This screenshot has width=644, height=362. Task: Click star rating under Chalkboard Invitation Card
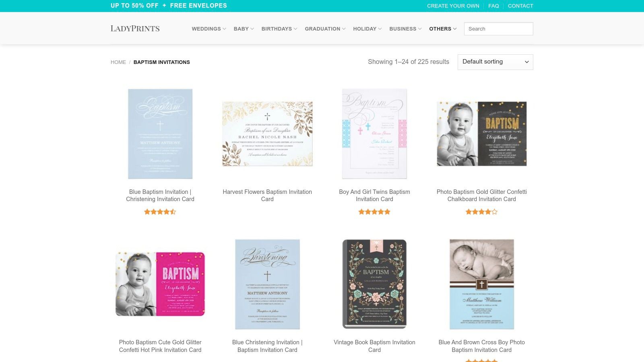point(482,212)
